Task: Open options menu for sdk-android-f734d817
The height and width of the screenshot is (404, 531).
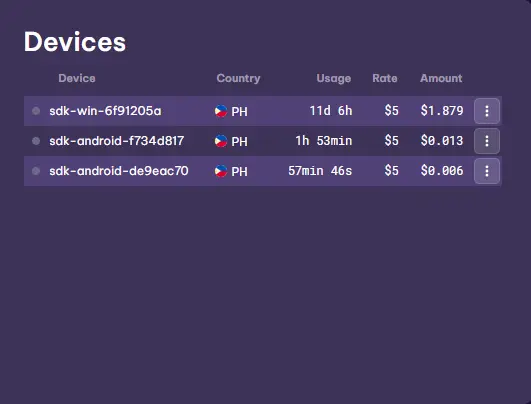Action: 487,141
